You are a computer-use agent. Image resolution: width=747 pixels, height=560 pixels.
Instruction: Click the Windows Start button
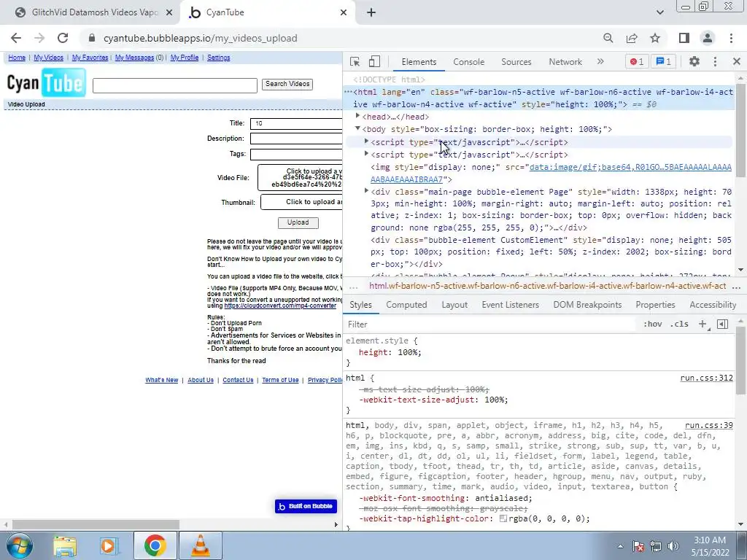(20, 545)
